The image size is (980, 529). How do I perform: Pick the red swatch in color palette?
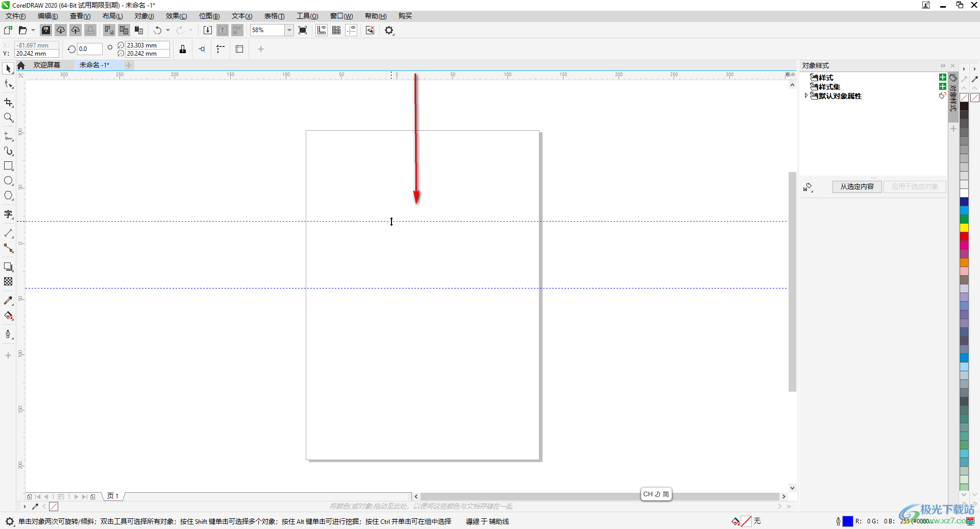click(964, 236)
